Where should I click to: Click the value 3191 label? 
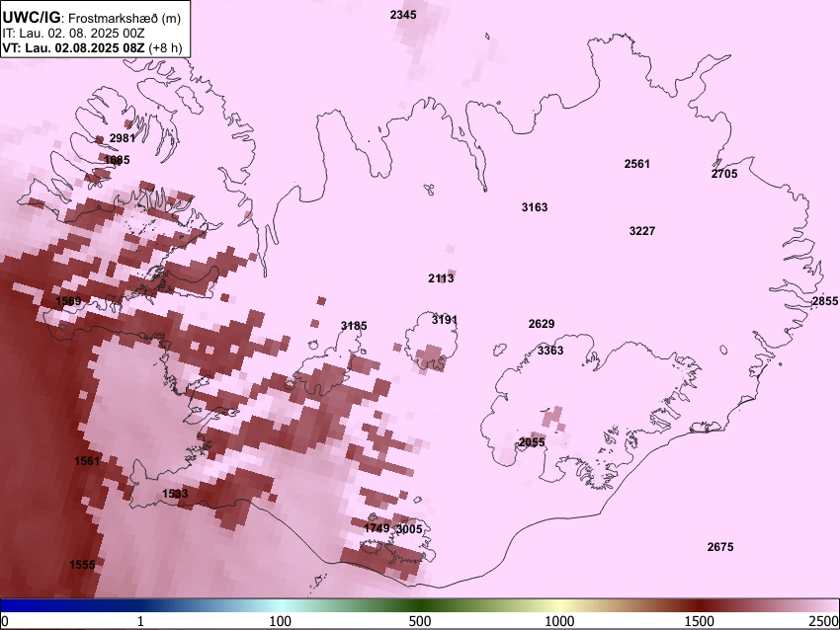[445, 320]
